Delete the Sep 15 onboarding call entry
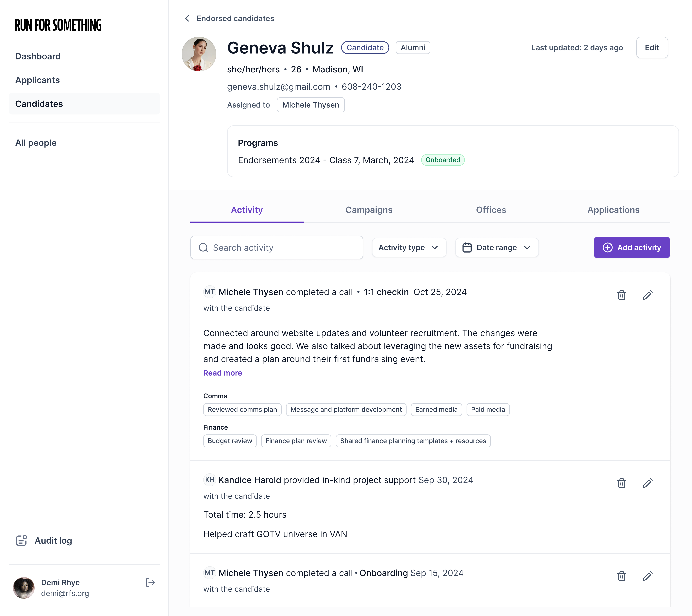This screenshot has height=616, width=692. [621, 576]
